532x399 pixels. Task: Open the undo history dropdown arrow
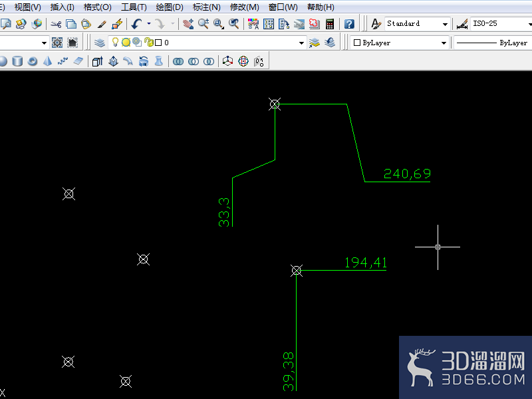click(x=148, y=24)
